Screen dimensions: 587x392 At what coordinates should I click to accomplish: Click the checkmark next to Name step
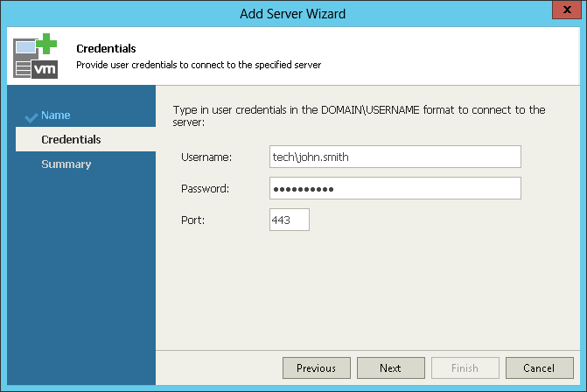(31, 117)
